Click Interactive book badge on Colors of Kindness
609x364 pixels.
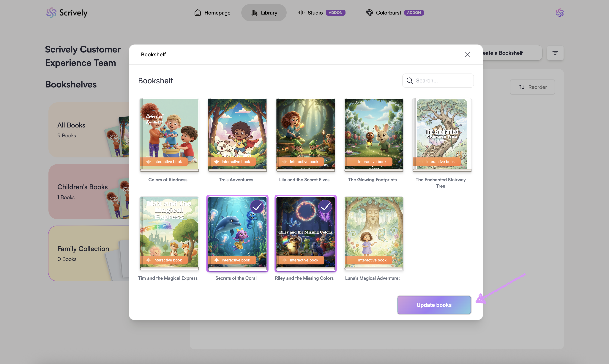[164, 162]
